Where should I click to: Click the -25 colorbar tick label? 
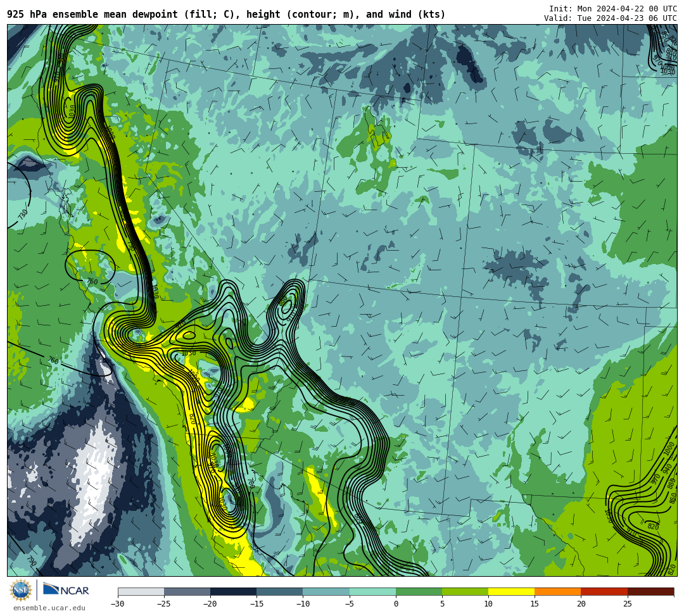point(164,604)
